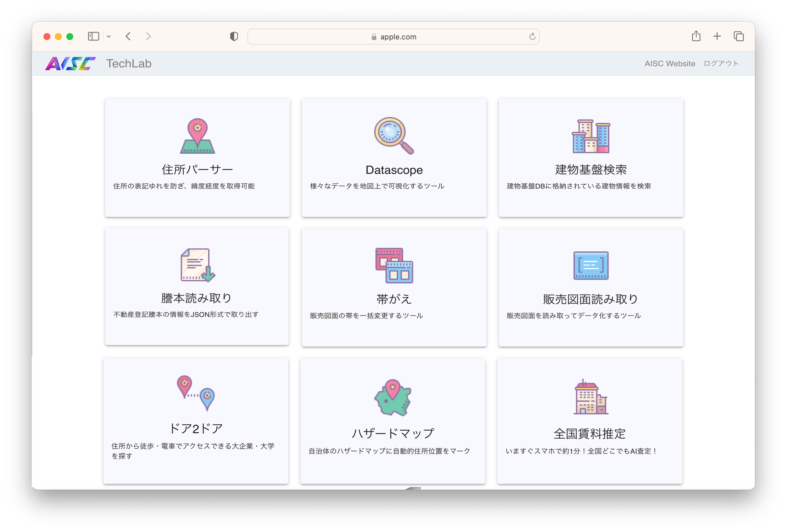Screen dimensions: 787x532
Task: Show the tab overview grid
Action: click(739, 36)
